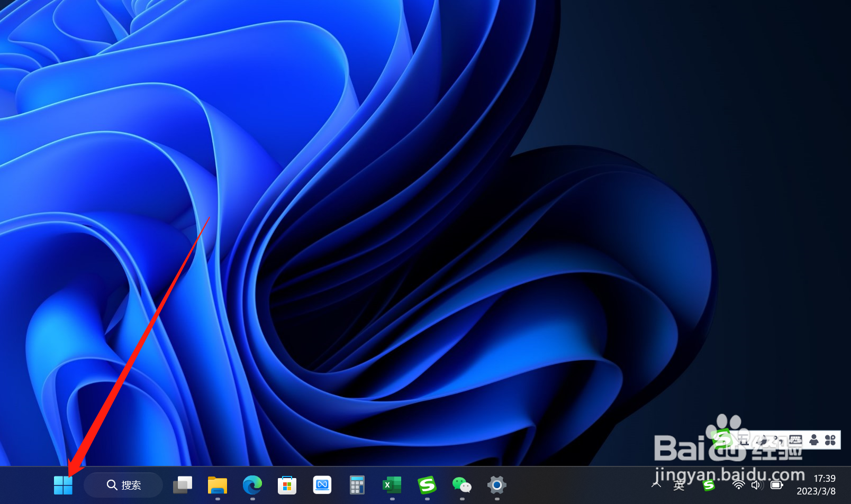Screen dimensions: 851x504
Task: Open WeChat from the taskbar
Action: (x=462, y=485)
